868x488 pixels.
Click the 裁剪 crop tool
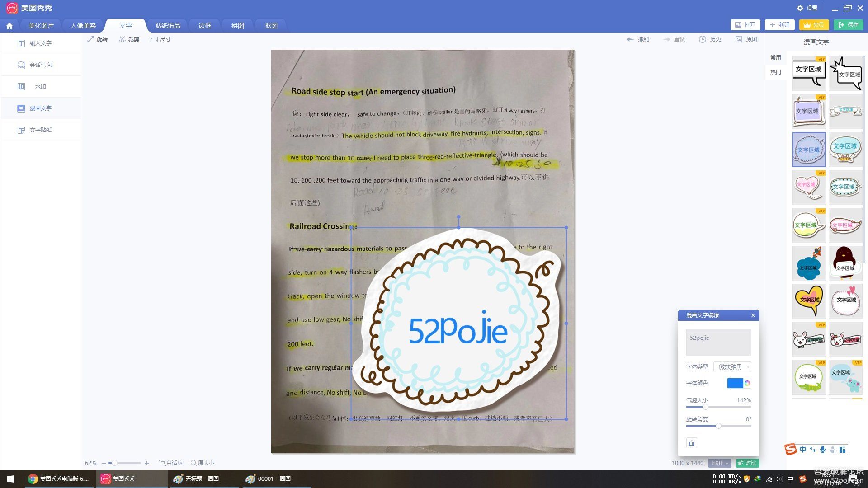129,39
